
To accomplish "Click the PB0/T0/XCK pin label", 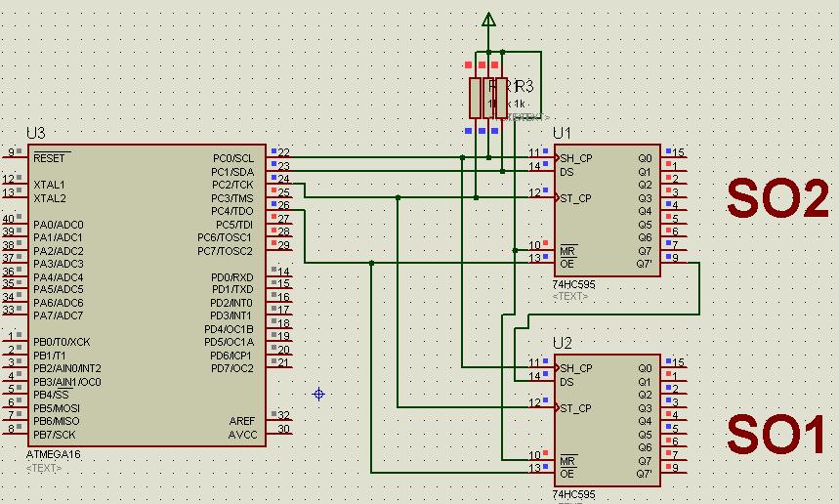I will [x=62, y=342].
